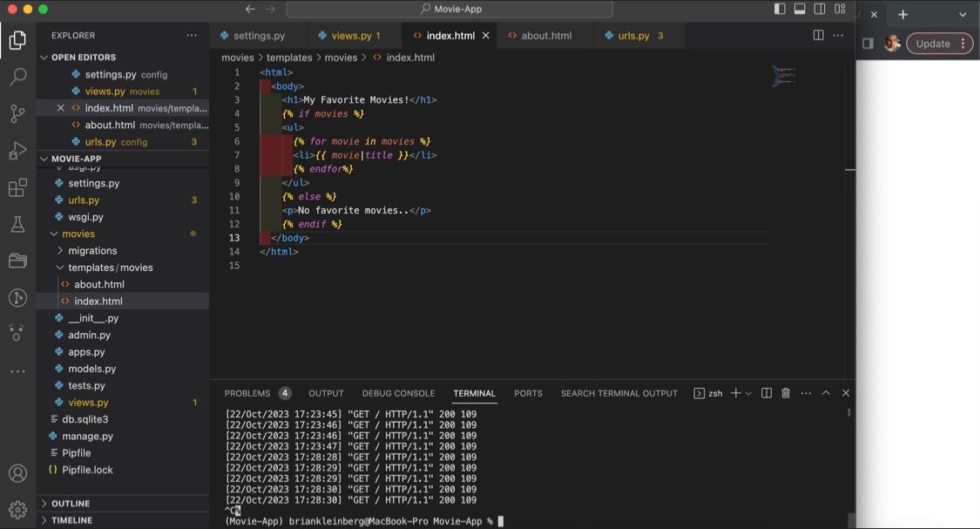Open the Explorer view in activity bar
980x529 pixels.
[x=17, y=40]
